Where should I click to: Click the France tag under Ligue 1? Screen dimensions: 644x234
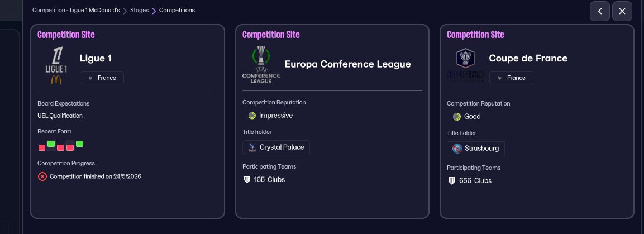(102, 78)
